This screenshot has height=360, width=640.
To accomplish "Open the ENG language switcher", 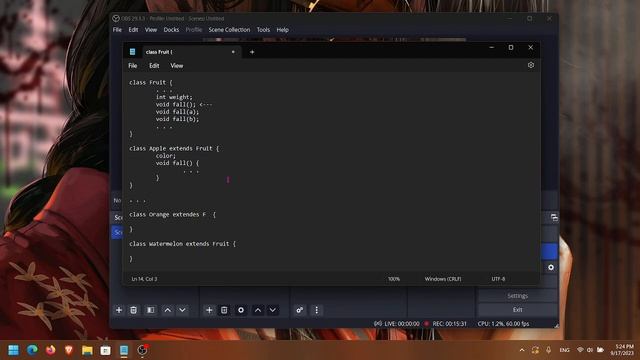I will [x=564, y=350].
